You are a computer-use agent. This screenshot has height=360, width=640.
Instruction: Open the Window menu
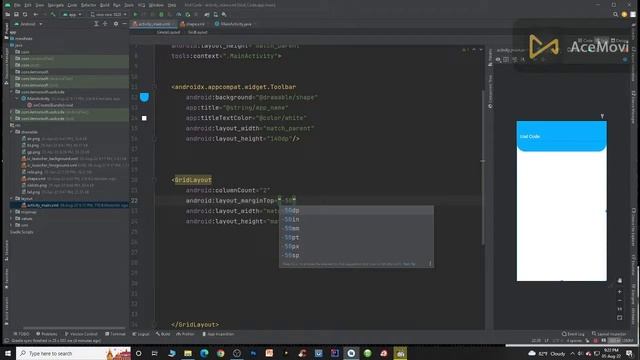(156, 5)
